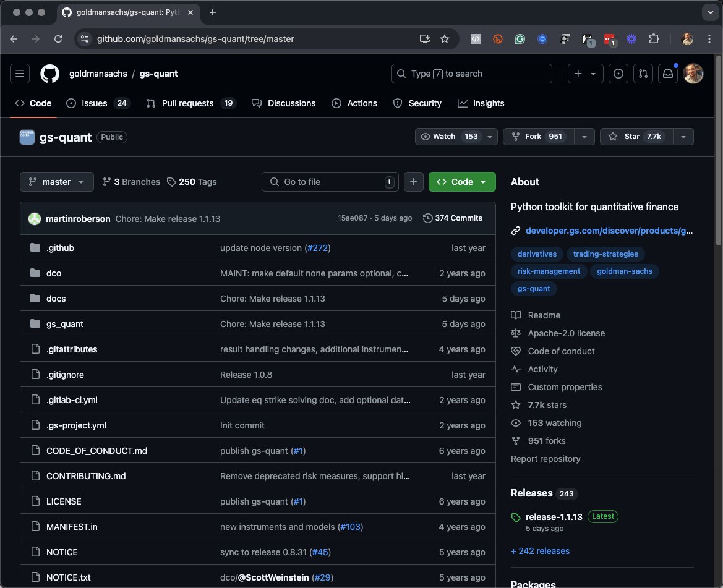Reload the page in Chrome
This screenshot has height=588, width=723.
click(58, 39)
